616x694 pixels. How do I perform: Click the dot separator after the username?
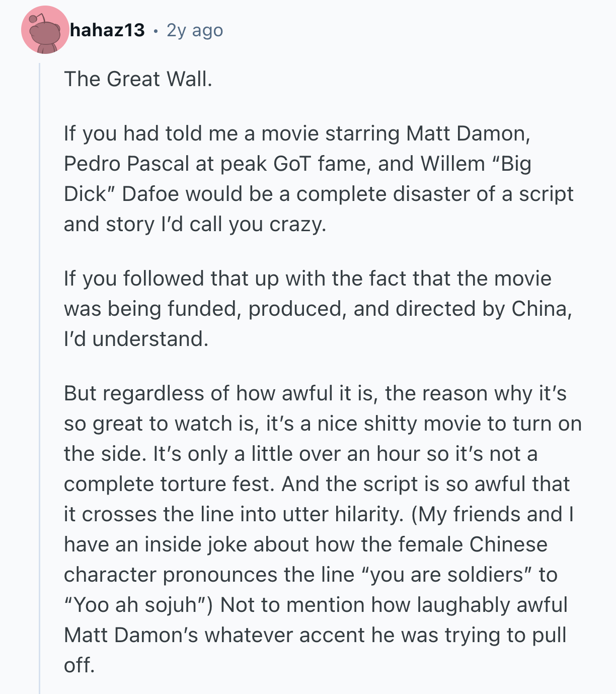click(x=156, y=32)
